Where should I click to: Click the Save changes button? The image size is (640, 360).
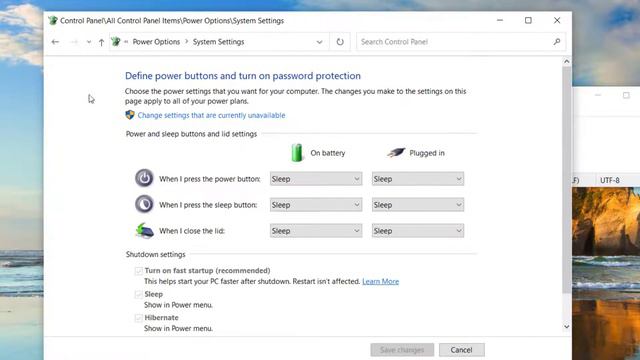point(402,350)
